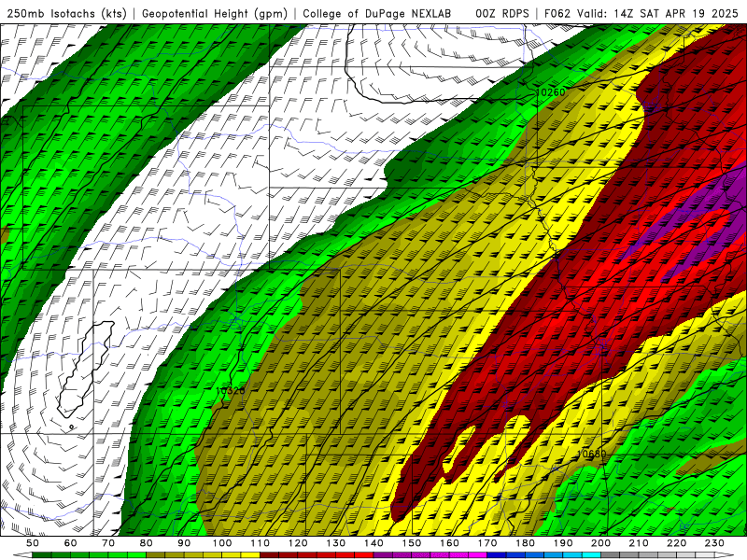Click the 'Valid: 14Z SAT APR 19 2025' text
This screenshot has height=560, width=747.
[657, 13]
